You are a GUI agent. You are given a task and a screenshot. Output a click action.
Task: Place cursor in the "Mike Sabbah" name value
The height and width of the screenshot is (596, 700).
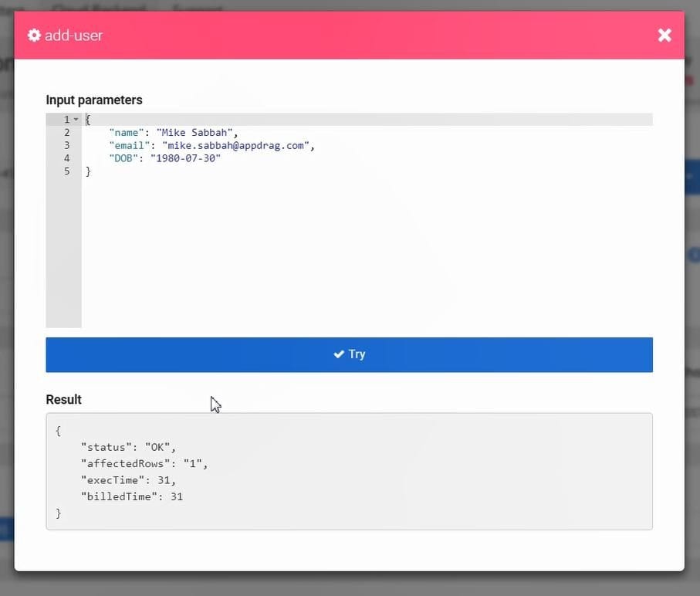tap(197, 133)
